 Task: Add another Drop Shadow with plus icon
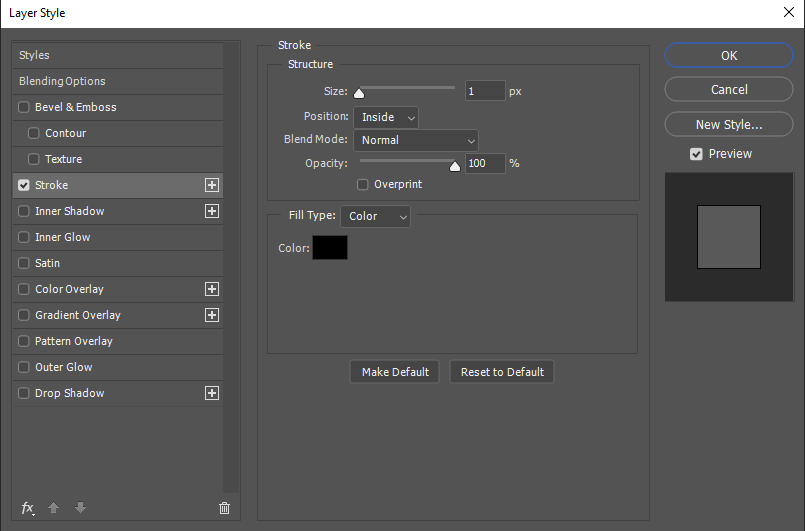point(212,393)
